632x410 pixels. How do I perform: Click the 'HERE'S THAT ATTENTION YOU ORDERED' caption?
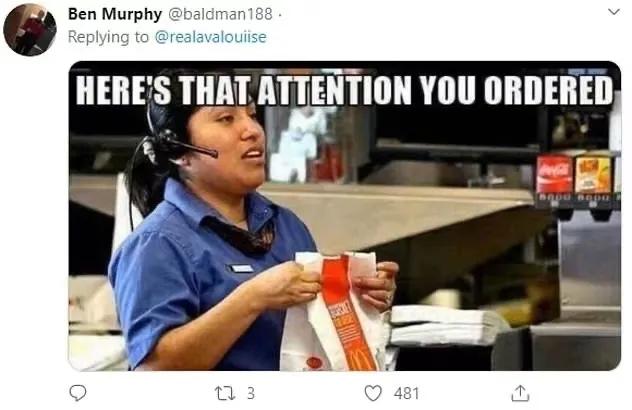coord(345,90)
